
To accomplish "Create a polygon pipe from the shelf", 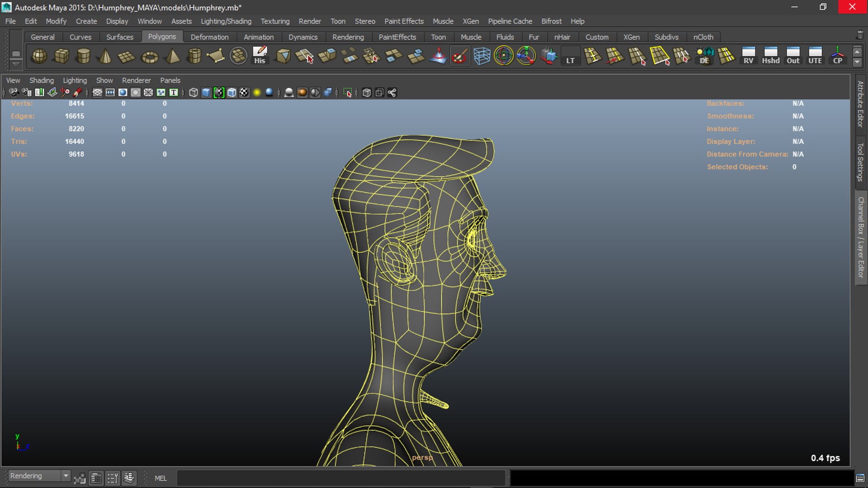I will pos(194,56).
